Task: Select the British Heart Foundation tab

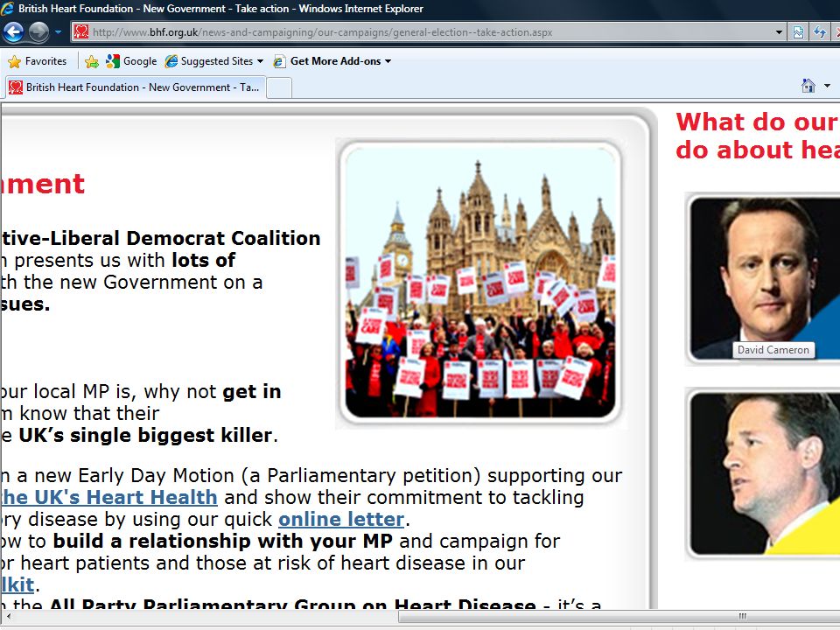Action: (135, 87)
